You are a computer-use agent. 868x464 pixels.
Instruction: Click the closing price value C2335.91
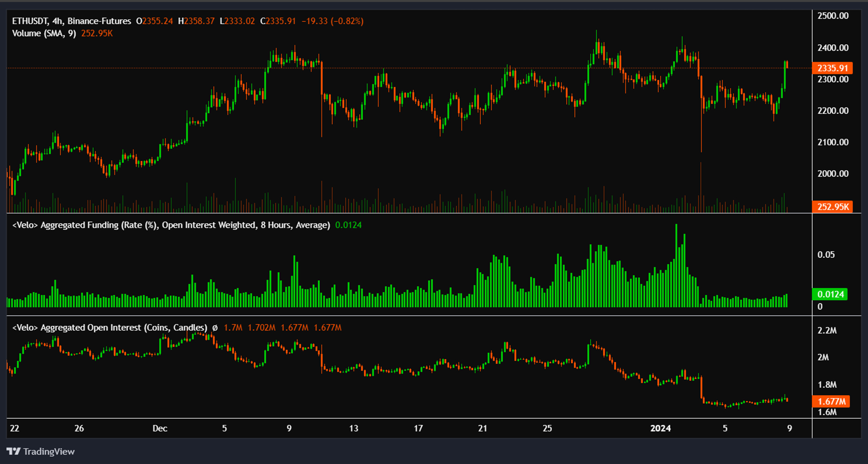point(278,21)
